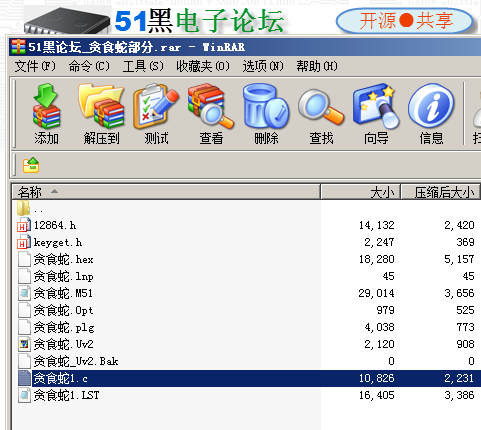Viewport: 481px width, 430px height.
Task: Open the 文件(F) menu
Action: click(x=35, y=66)
